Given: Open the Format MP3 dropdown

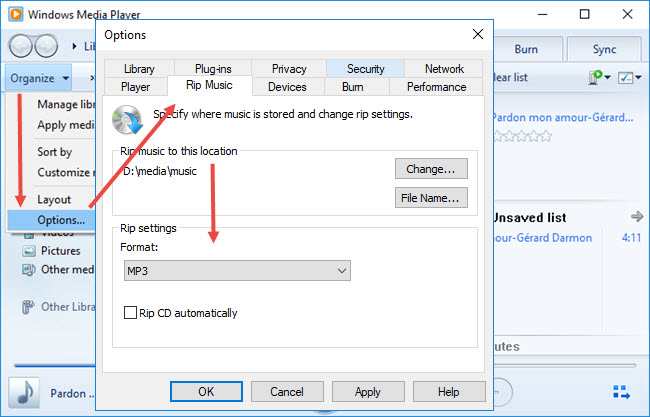Looking at the screenshot, I should [x=237, y=271].
